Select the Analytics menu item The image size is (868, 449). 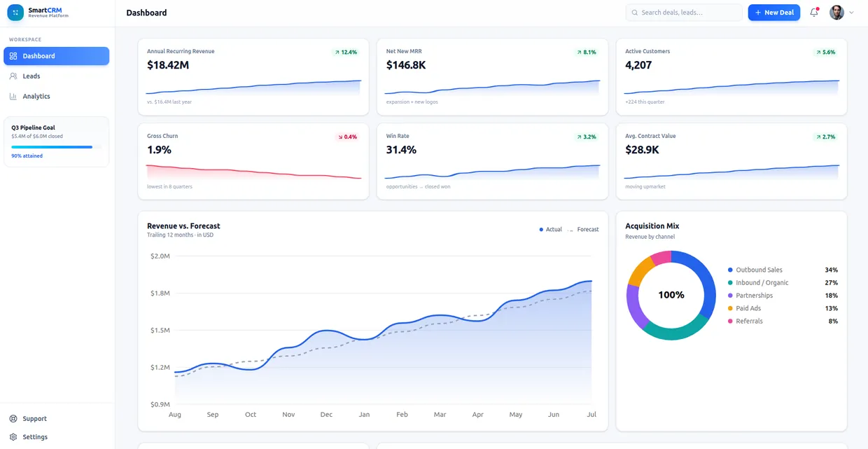pos(56,97)
